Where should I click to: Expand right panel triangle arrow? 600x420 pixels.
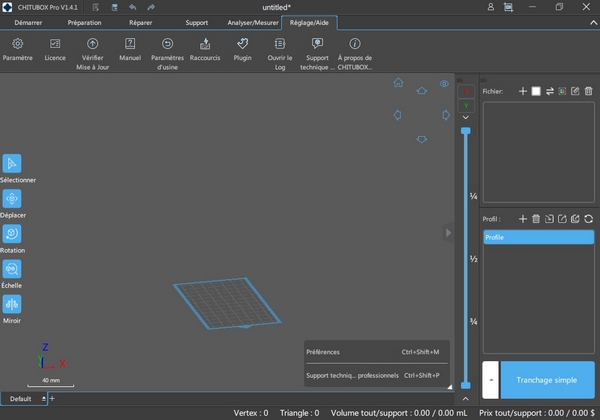[448, 233]
